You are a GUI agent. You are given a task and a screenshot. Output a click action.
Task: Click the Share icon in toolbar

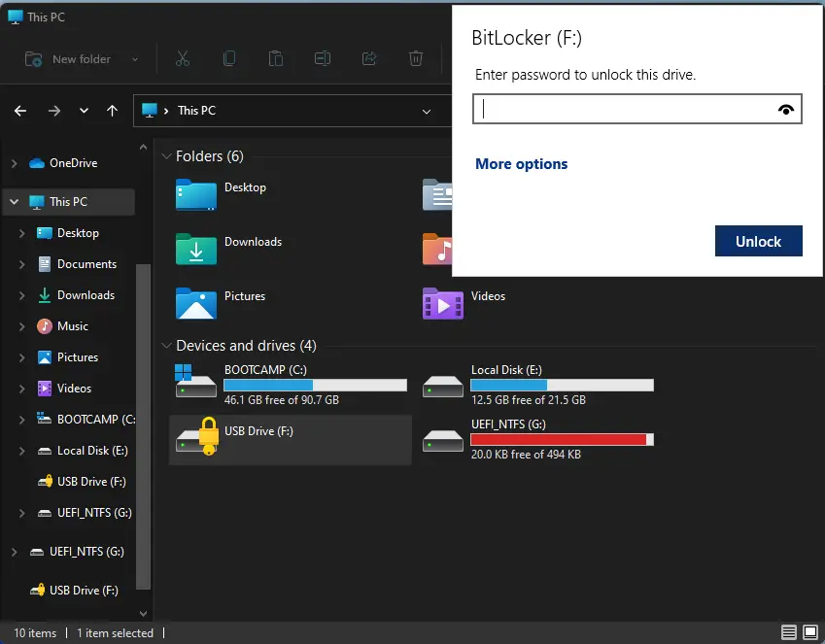[x=369, y=58]
